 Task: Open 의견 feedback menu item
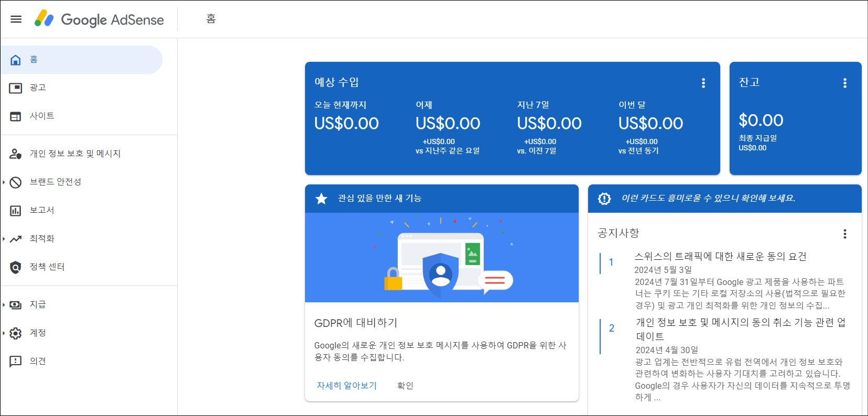[81, 361]
